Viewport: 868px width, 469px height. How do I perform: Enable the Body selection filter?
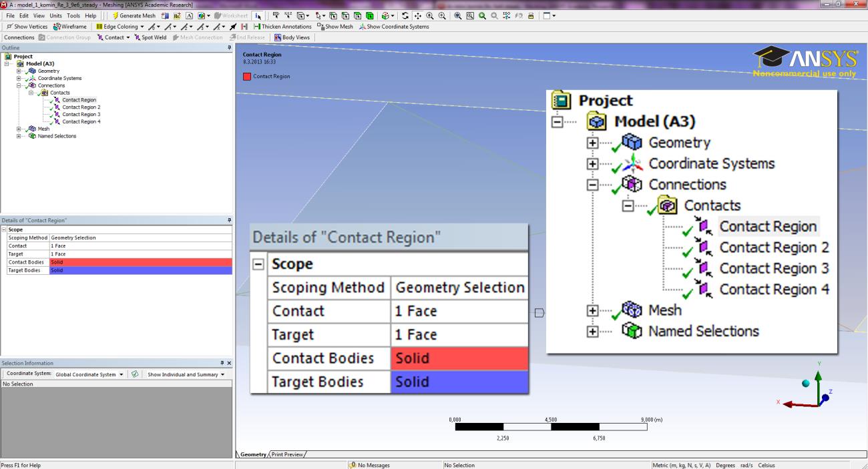coord(369,15)
